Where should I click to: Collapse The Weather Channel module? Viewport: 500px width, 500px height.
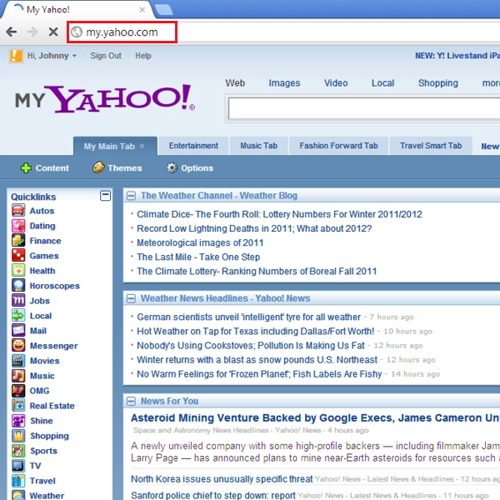coord(131,196)
